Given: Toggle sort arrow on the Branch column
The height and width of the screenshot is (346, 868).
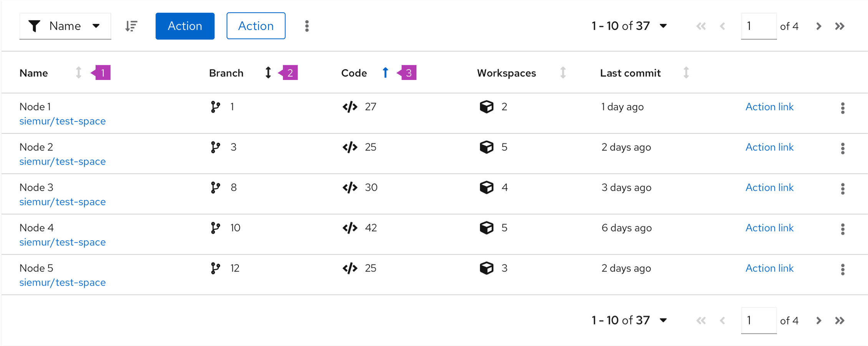Looking at the screenshot, I should pos(268,73).
